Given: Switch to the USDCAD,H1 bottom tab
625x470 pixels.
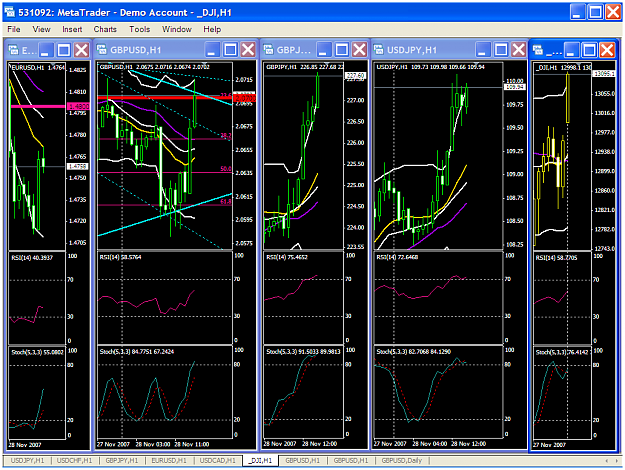Looking at the screenshot, I should [218, 460].
